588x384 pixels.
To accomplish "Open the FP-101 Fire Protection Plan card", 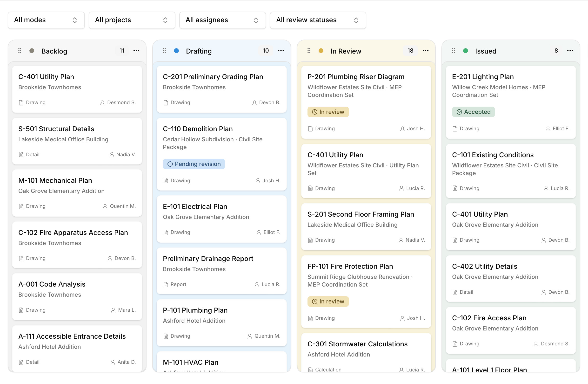I will tap(366, 292).
